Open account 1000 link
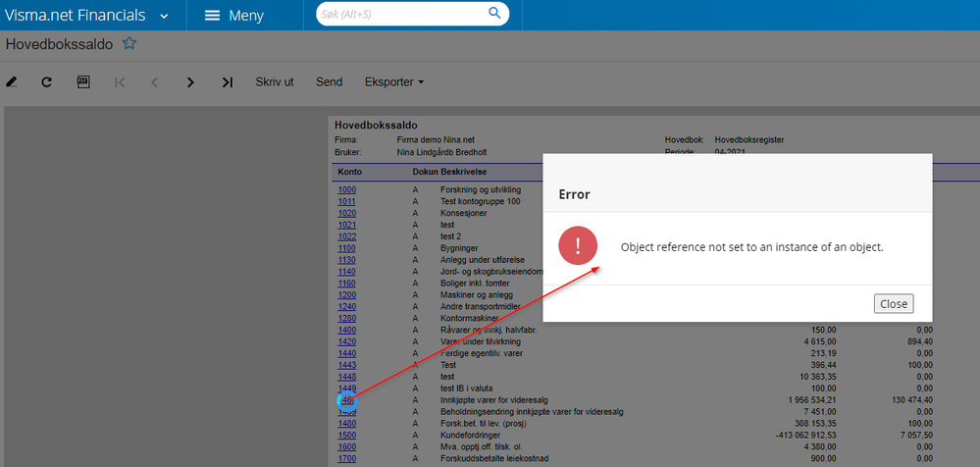The height and width of the screenshot is (467, 980). point(347,189)
